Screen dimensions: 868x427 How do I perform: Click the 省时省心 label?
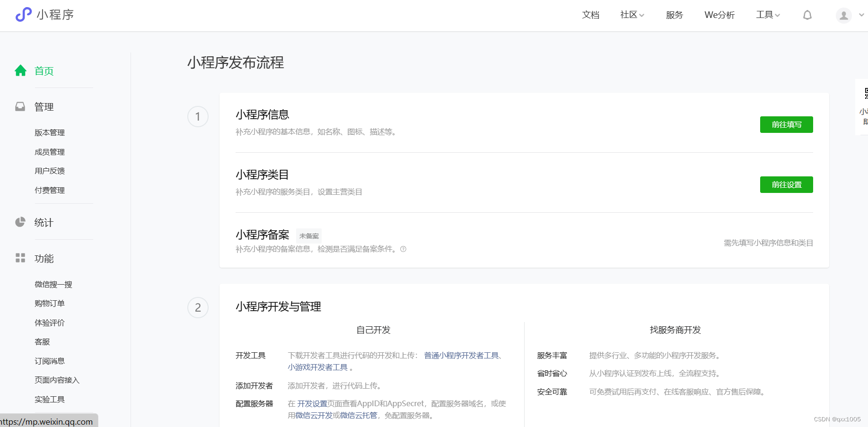(x=552, y=374)
